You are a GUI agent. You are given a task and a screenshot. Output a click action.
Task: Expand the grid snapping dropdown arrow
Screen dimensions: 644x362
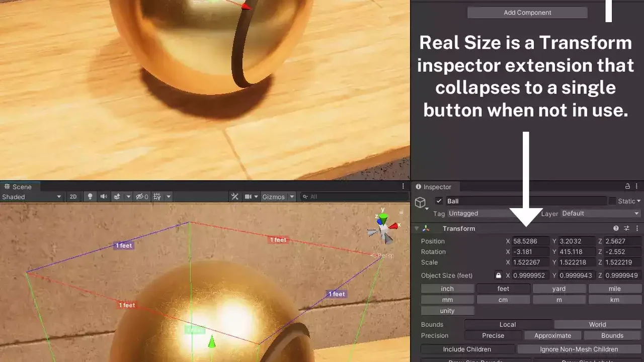[169, 197]
